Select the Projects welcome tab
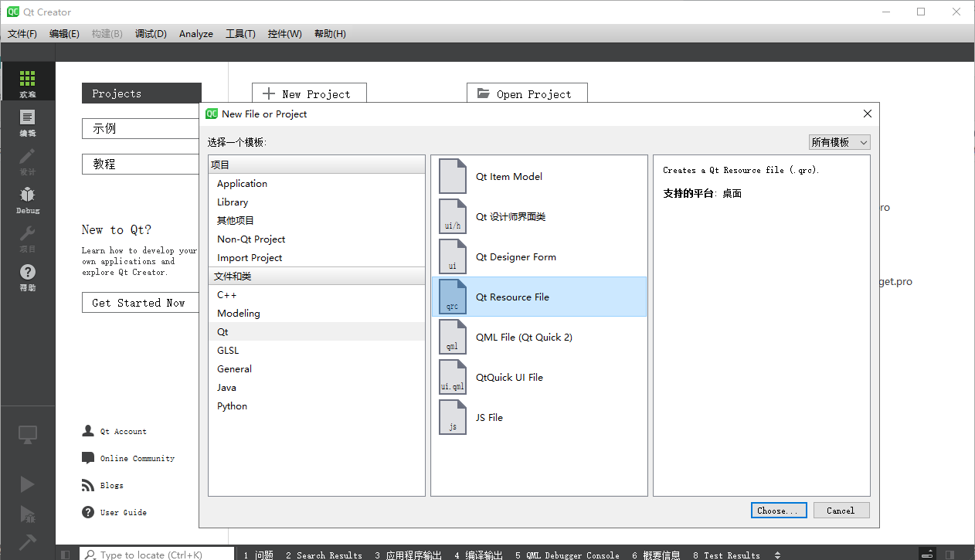This screenshot has height=560, width=975. 141,93
